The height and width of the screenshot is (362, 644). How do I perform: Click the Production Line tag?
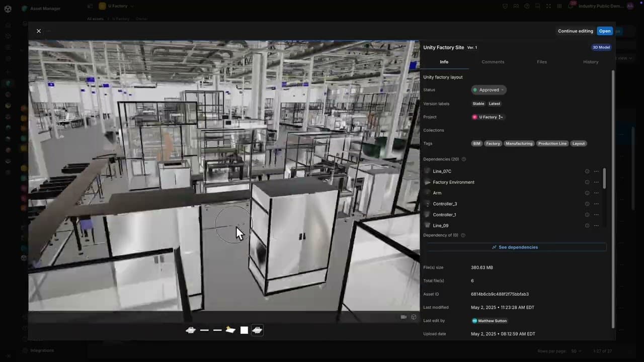pos(552,144)
